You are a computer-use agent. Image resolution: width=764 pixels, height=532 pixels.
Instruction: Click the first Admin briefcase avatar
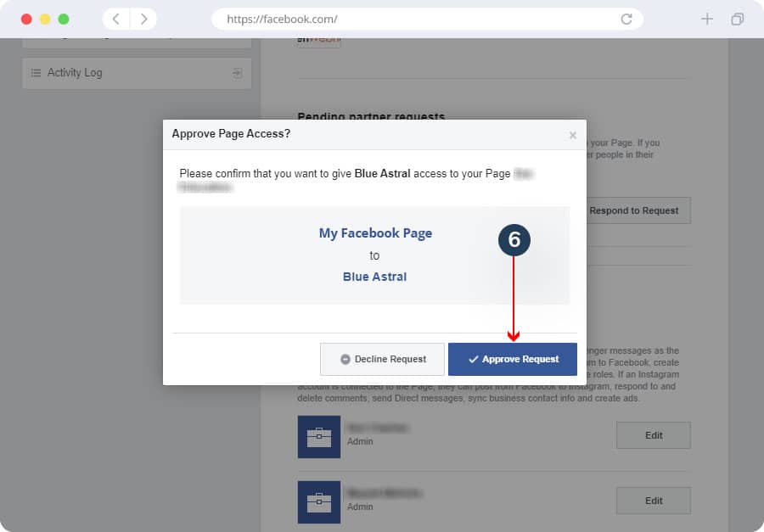319,436
